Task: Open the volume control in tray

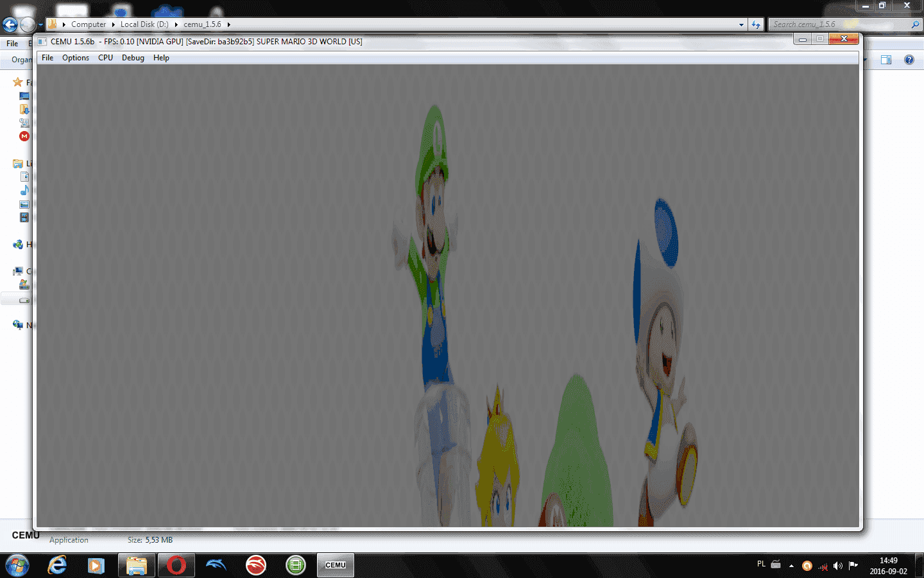Action: pyautogui.click(x=837, y=566)
